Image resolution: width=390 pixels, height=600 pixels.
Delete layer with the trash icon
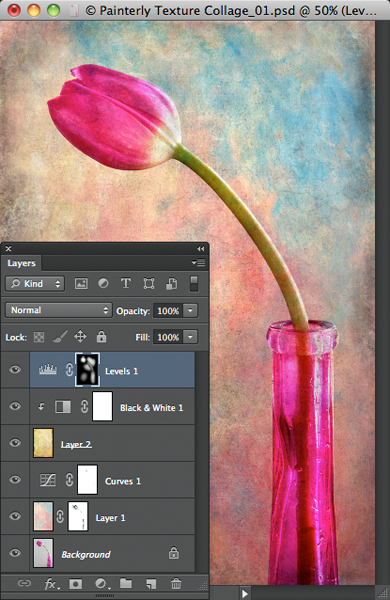coord(176,584)
